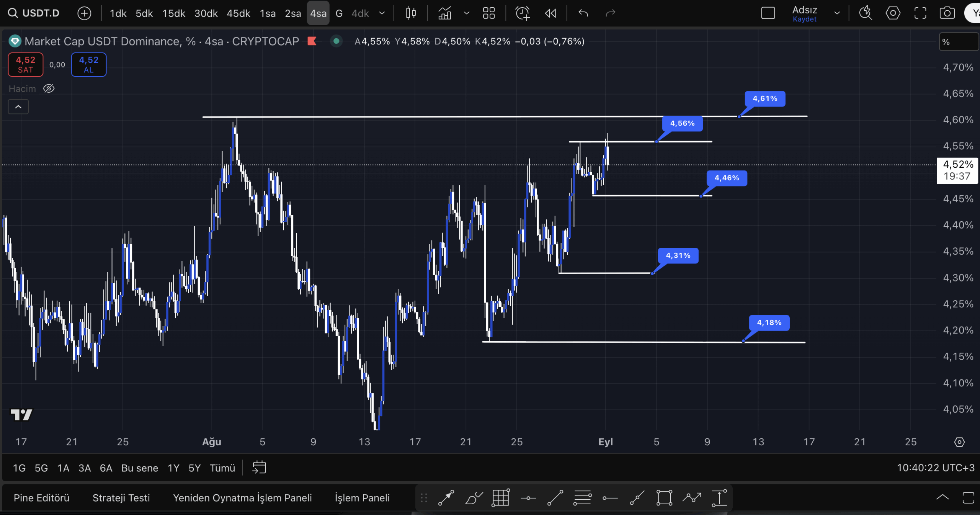Open the candle style dropdown chevron

click(x=466, y=13)
